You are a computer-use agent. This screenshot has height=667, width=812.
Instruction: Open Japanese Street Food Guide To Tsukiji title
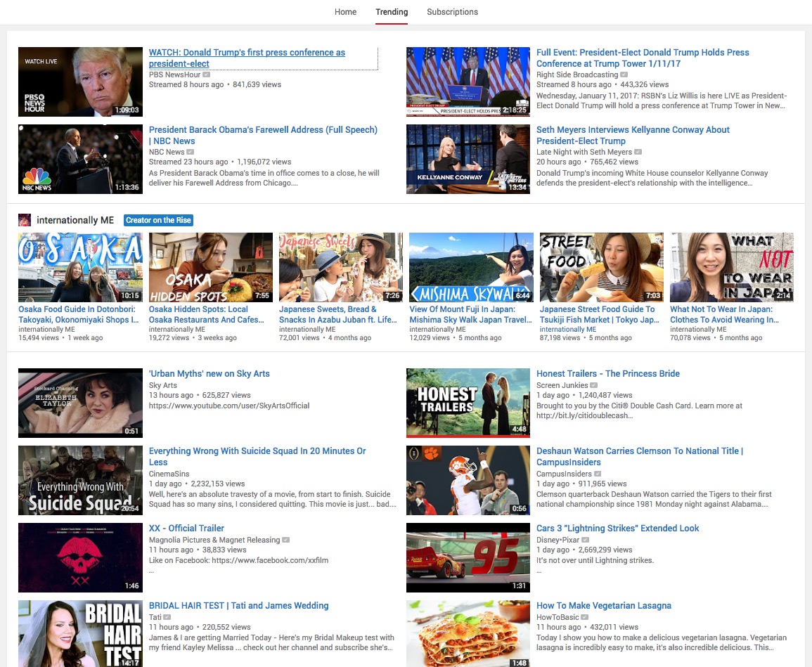(600, 314)
